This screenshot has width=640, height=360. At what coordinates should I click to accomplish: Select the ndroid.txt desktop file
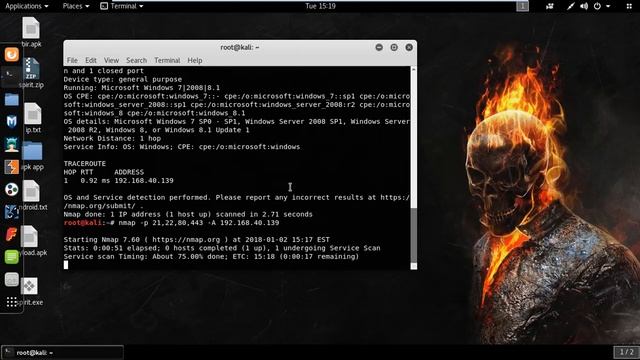pyautogui.click(x=32, y=196)
